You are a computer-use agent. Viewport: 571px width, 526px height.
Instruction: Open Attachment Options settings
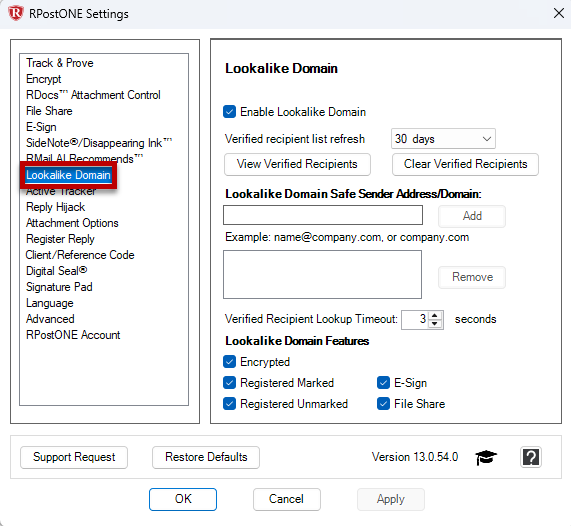(72, 223)
